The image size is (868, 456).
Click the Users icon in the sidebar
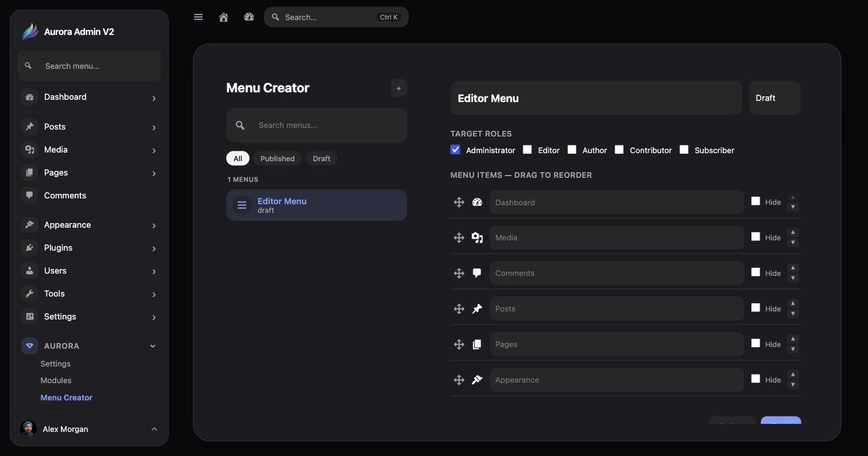click(x=30, y=271)
